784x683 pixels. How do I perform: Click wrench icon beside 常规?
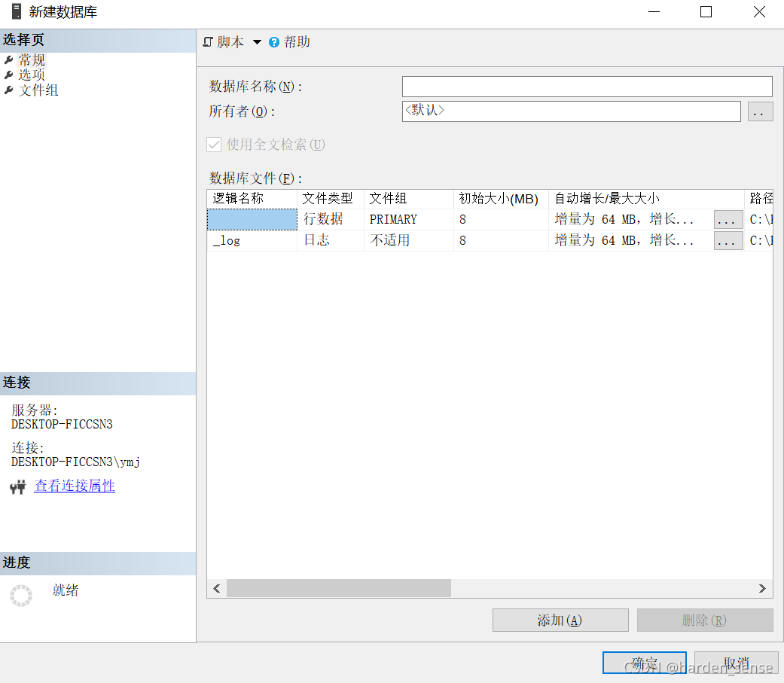pos(8,60)
